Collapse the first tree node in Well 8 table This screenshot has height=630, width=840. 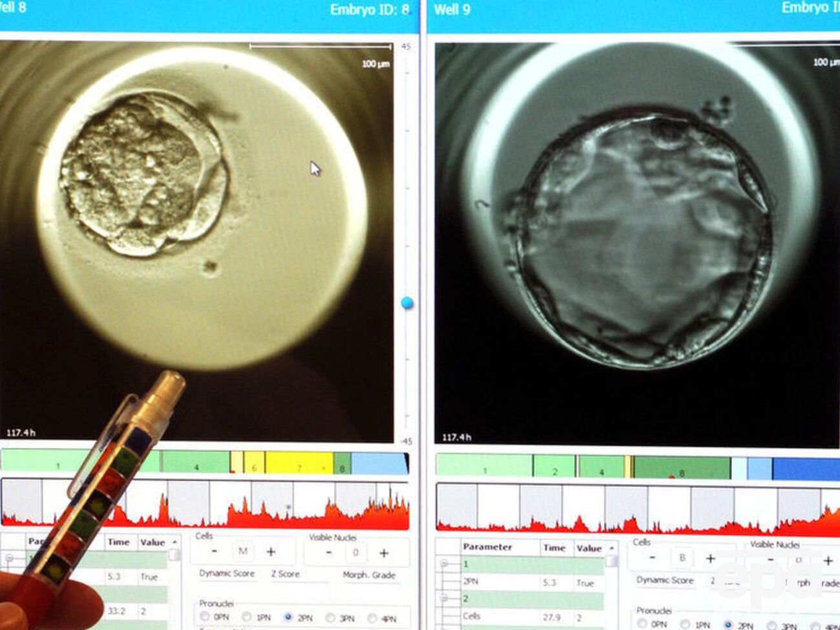click(9, 558)
